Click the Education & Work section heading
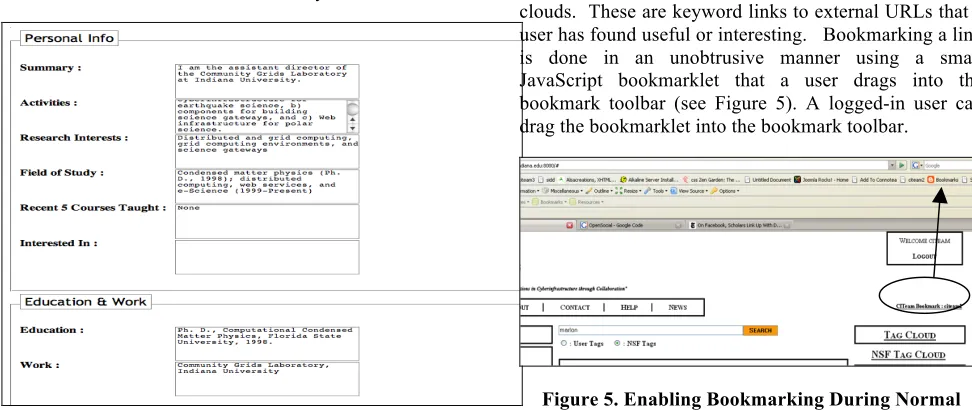Screen dimensions: 972x410 pos(86,302)
